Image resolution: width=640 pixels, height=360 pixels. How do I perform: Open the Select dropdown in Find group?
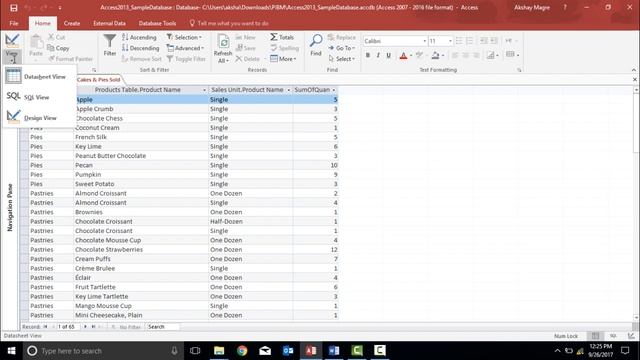(x=341, y=59)
